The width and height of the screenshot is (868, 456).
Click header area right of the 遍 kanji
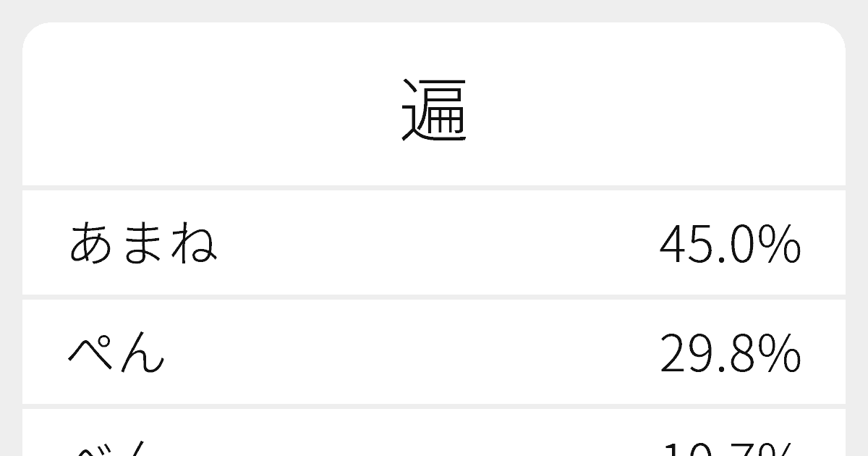651,109
